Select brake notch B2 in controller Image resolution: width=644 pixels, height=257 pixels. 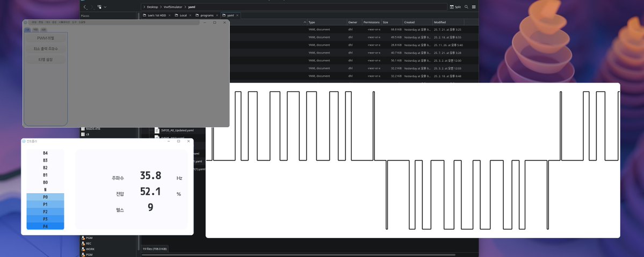pyautogui.click(x=45, y=168)
